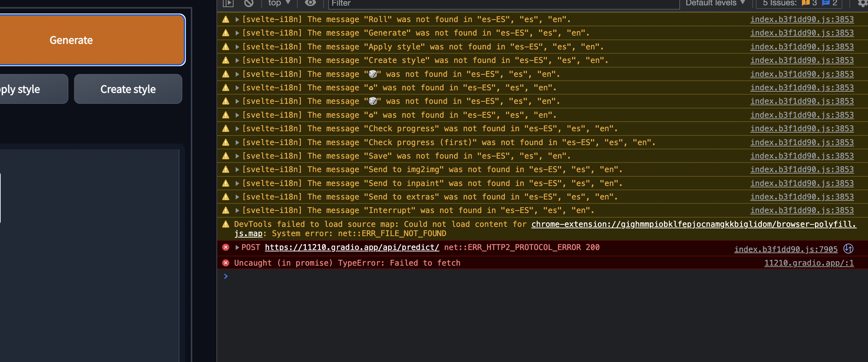Open the browser-polyfill.js.map source link

click(692, 224)
